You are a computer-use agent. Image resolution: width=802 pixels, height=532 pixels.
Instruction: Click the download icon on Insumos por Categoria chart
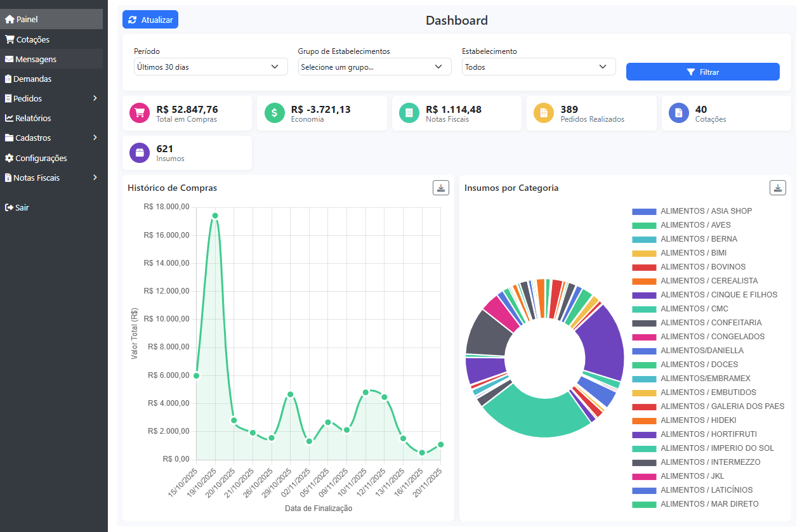[x=777, y=188]
